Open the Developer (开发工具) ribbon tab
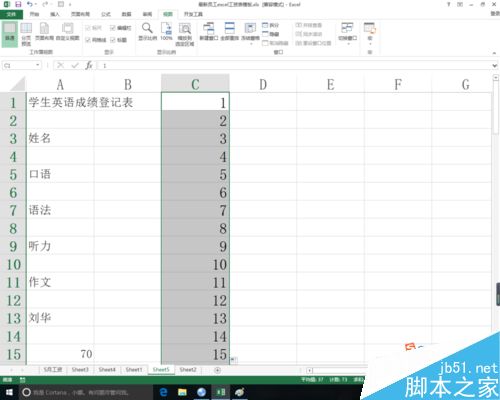 coord(193,14)
